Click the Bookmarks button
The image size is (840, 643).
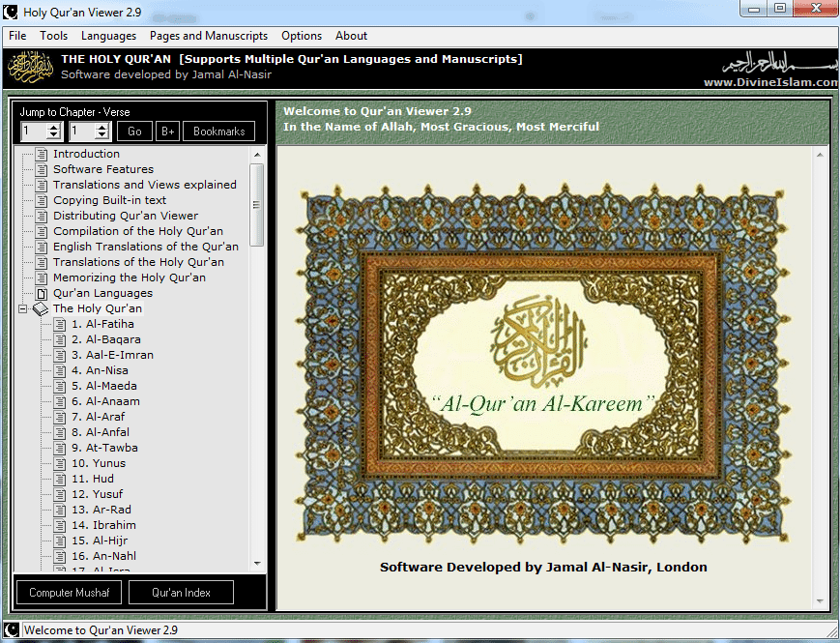pyautogui.click(x=217, y=130)
